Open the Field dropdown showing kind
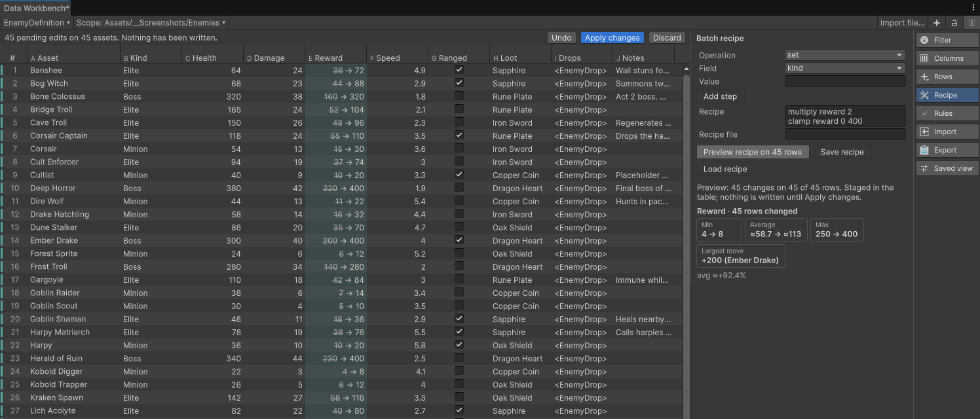980x419 pixels. tap(845, 68)
